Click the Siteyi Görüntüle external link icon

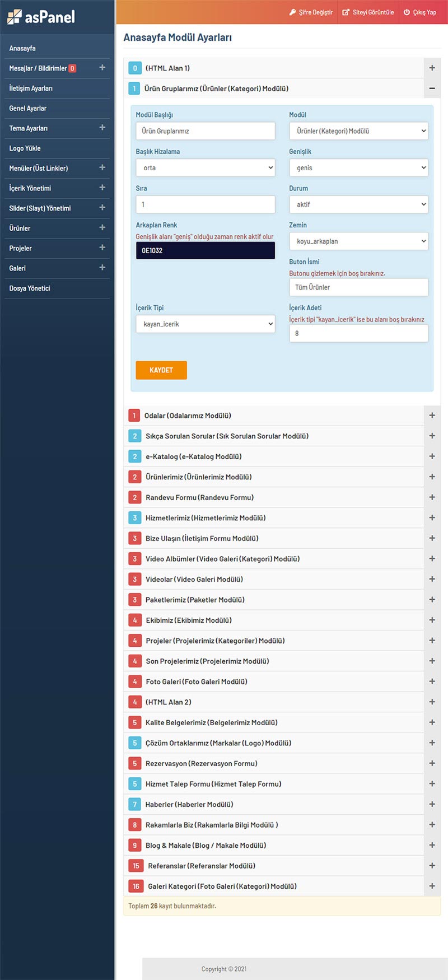(x=346, y=12)
